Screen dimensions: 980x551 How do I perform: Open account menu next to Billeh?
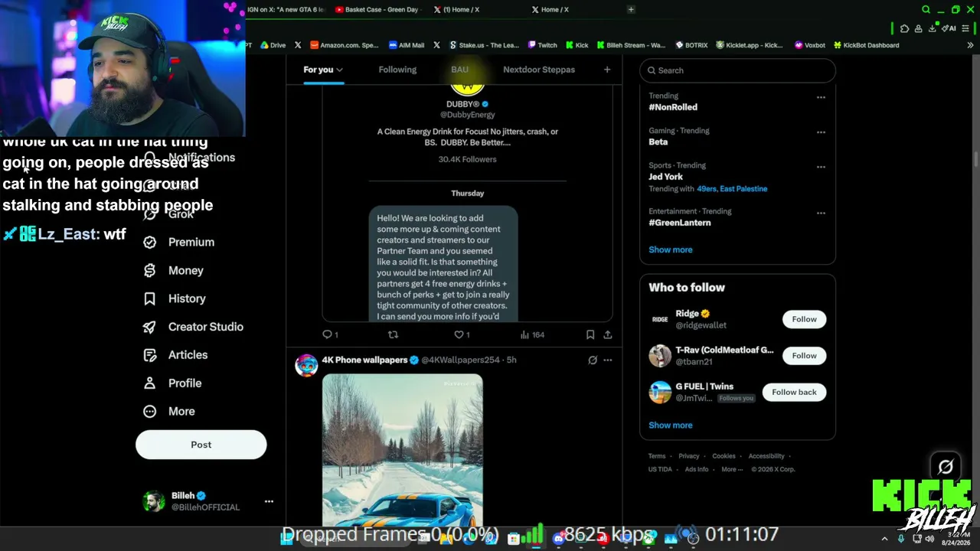[x=269, y=501]
